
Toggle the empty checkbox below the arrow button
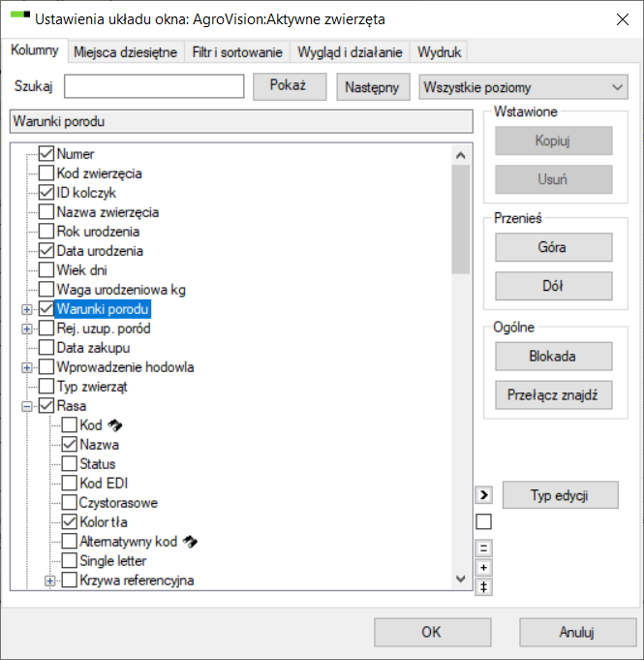484,521
